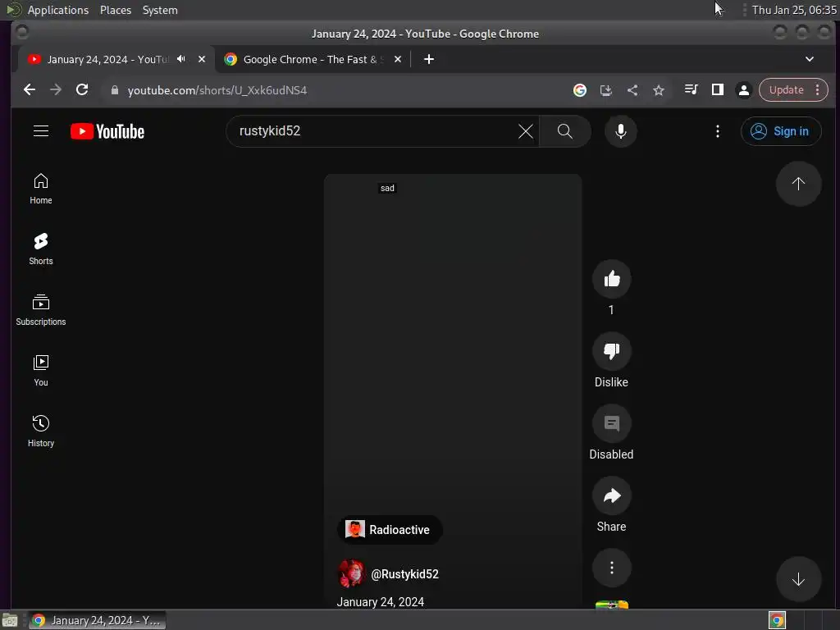The image size is (840, 630).
Task: Open Home in the sidebar
Action: (41, 189)
